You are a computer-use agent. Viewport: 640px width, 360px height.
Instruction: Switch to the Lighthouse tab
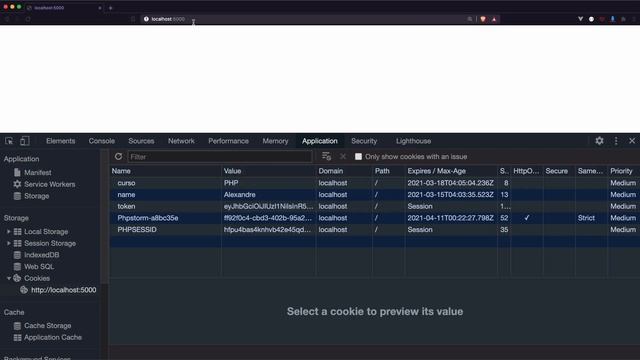click(x=413, y=141)
